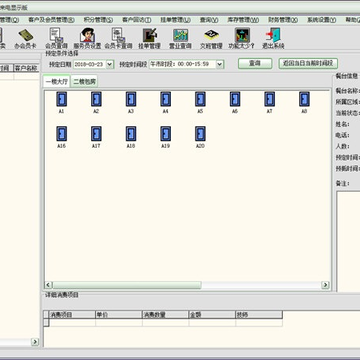Open the 办会员卡 toolbar icon

click(x=26, y=38)
